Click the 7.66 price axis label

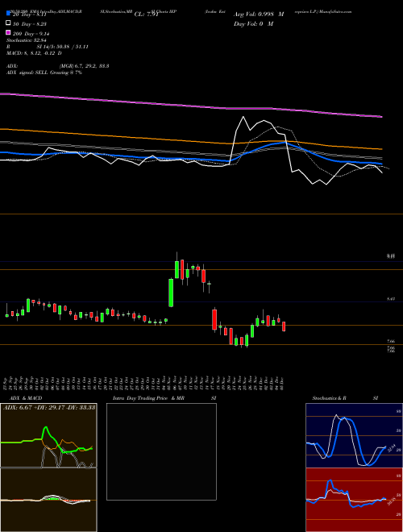coord(391,341)
